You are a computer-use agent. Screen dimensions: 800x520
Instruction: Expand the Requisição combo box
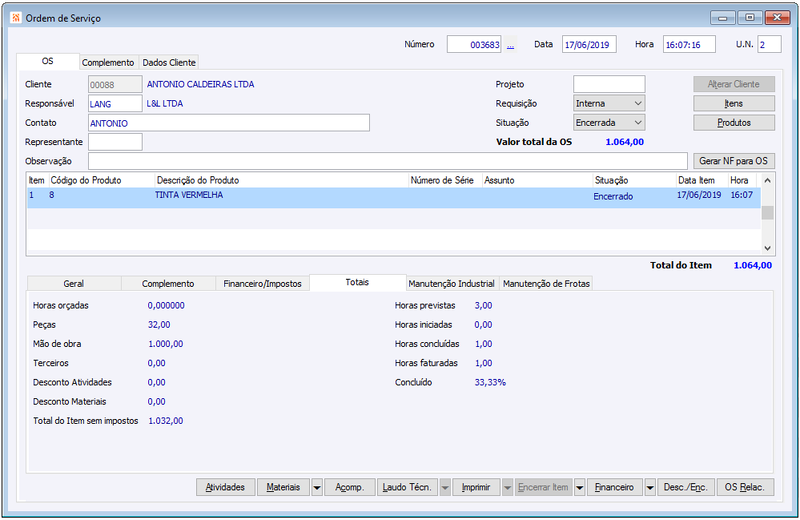[x=609, y=104]
